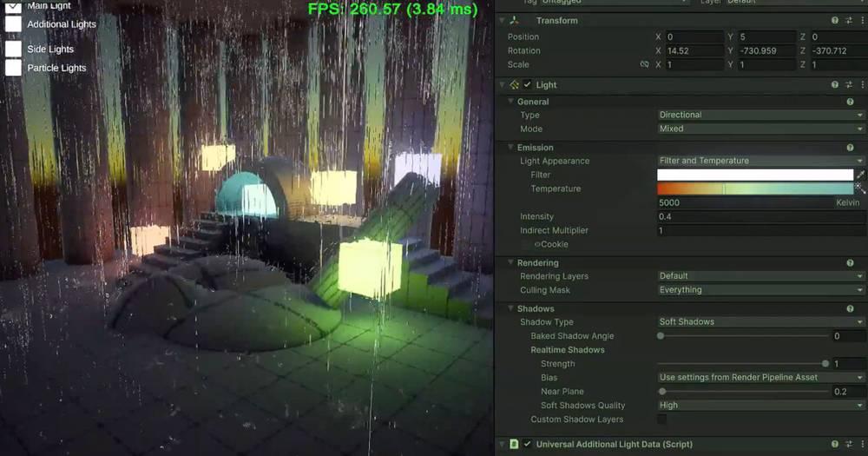Open the Light component help reference
Screen dimensions: 868x456
click(835, 85)
